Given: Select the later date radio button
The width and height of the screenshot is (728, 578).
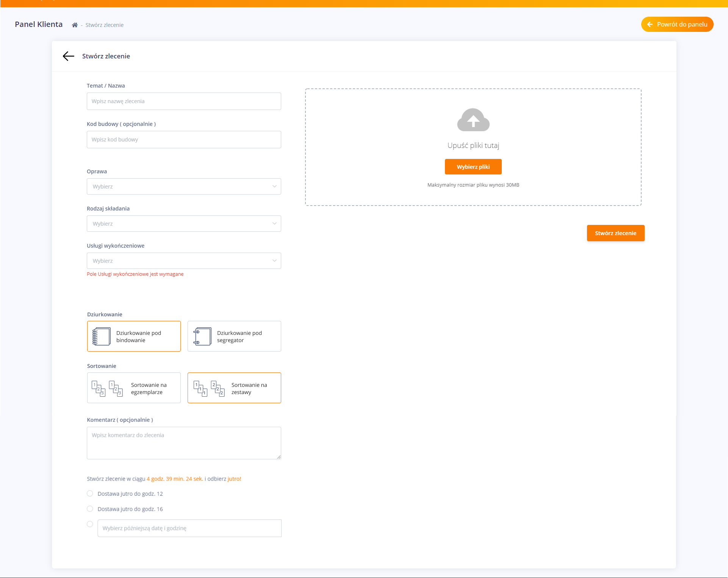Looking at the screenshot, I should click(x=90, y=524).
